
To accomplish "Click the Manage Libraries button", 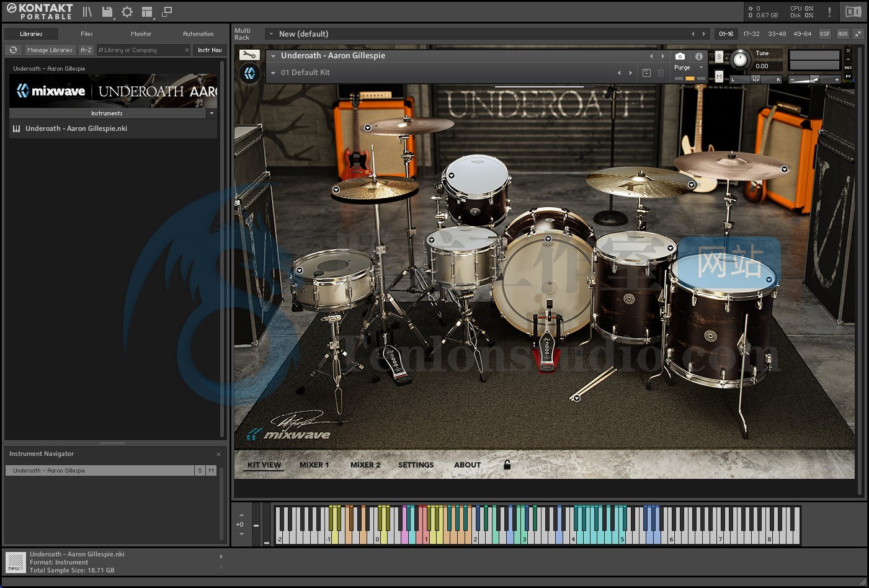I will (x=50, y=50).
